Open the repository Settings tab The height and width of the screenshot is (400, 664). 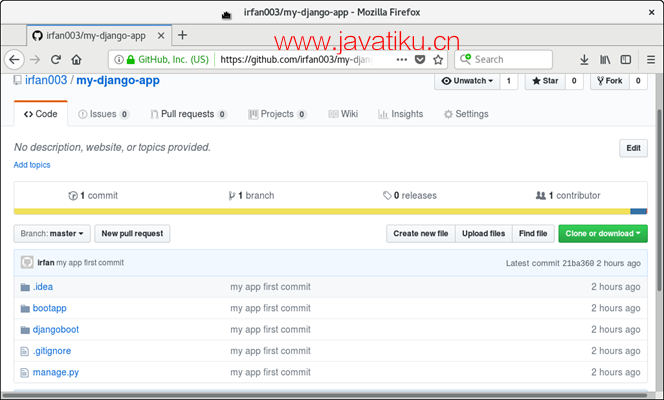coord(466,114)
